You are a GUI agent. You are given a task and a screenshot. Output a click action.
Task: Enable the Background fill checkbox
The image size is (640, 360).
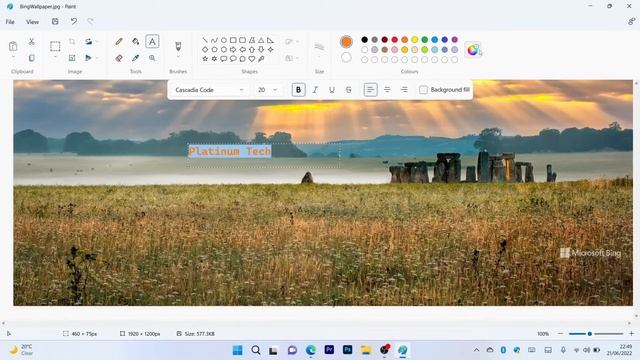(424, 90)
